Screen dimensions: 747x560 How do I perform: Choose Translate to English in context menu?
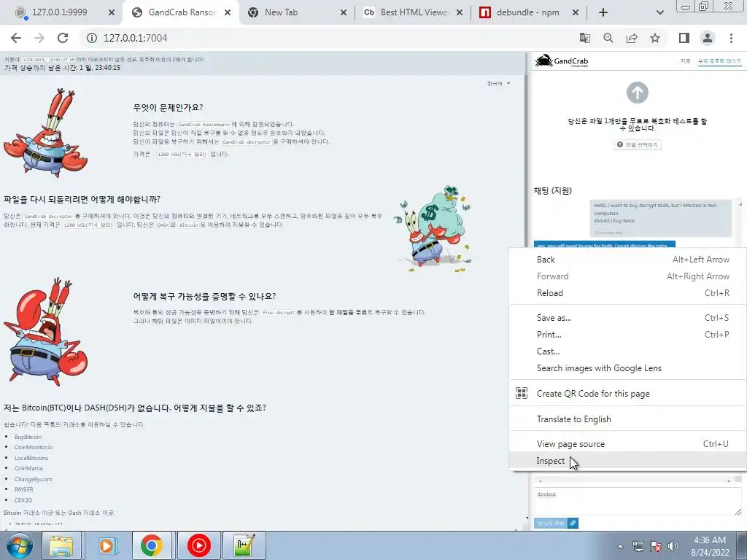(628, 419)
